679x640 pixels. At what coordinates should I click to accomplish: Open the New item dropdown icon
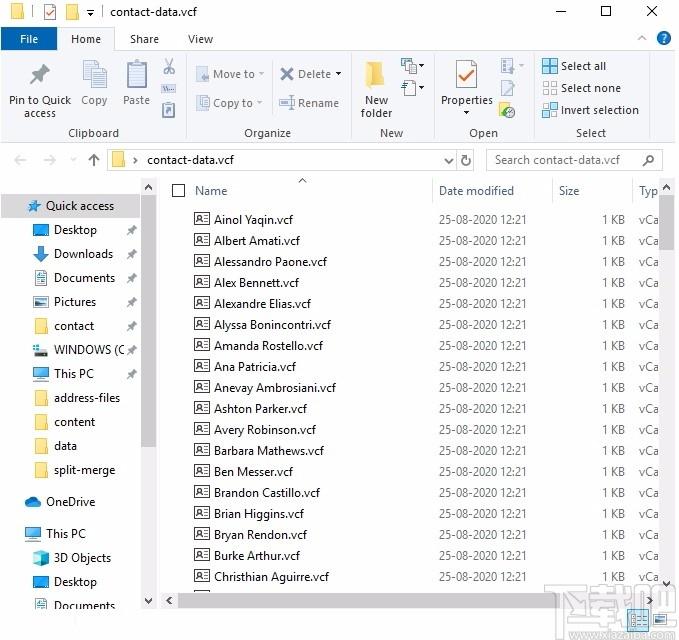point(412,66)
